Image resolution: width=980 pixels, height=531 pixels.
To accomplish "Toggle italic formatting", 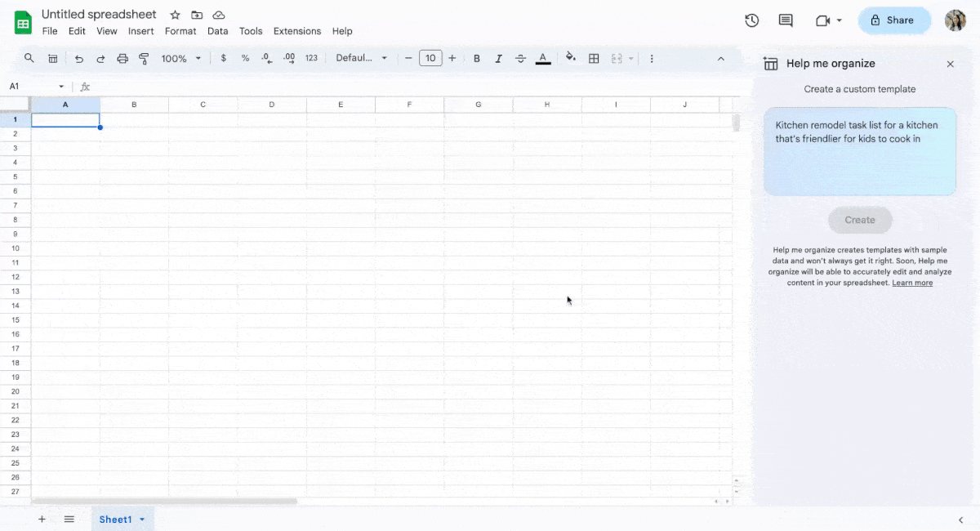I will 498,59.
